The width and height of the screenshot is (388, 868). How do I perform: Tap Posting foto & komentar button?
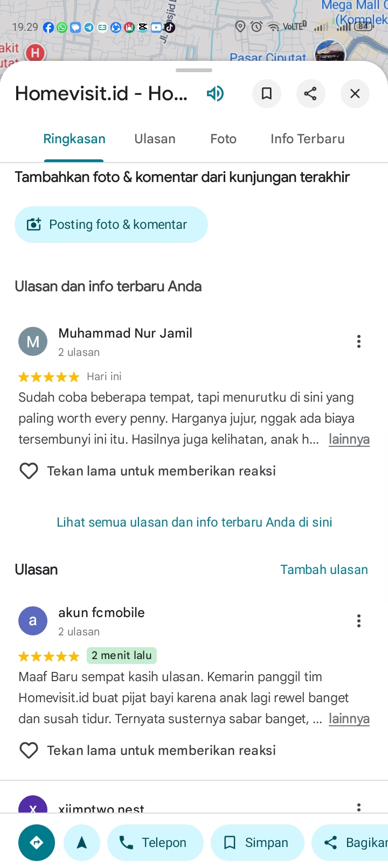111,225
